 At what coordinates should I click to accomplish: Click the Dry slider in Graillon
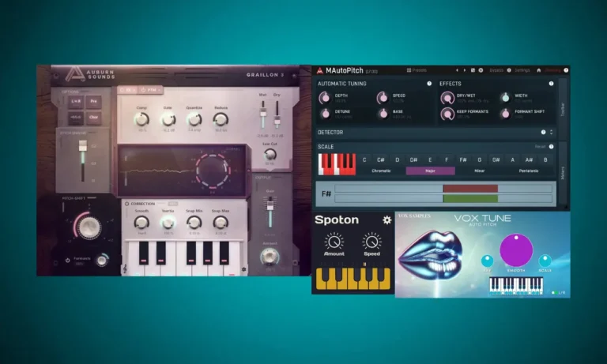[277, 114]
